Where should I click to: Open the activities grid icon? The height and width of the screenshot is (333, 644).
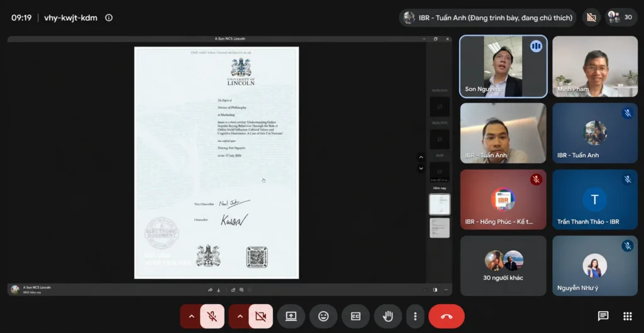coord(627,316)
